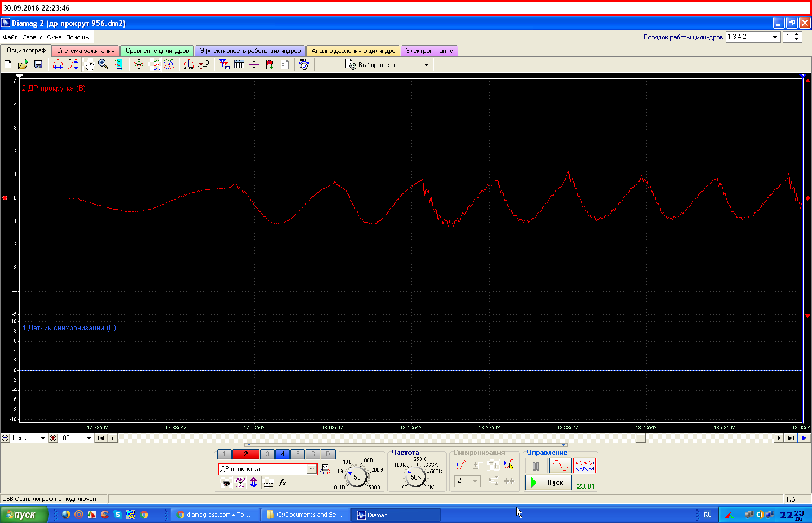Image resolution: width=812 pixels, height=523 pixels.
Task: Click the notes page toolbar icon
Action: (285, 64)
